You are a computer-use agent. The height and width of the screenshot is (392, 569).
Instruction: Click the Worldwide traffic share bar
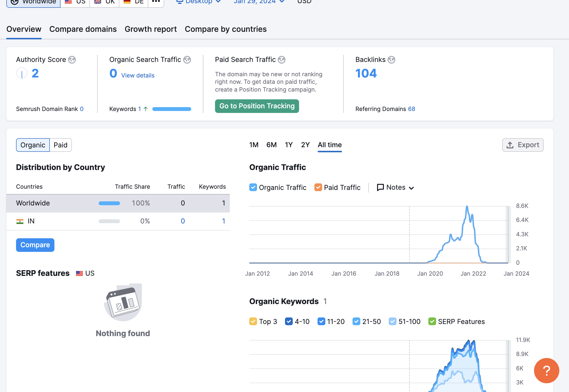[x=109, y=203]
